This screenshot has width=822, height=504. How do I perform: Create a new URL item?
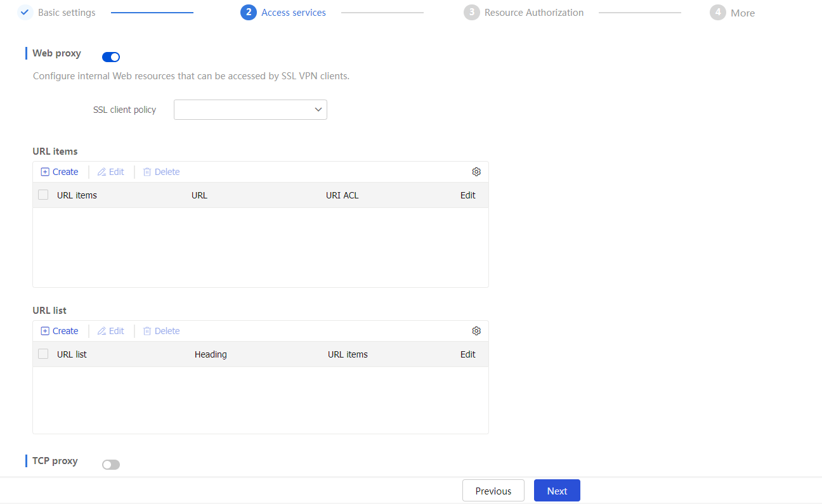[x=60, y=172]
